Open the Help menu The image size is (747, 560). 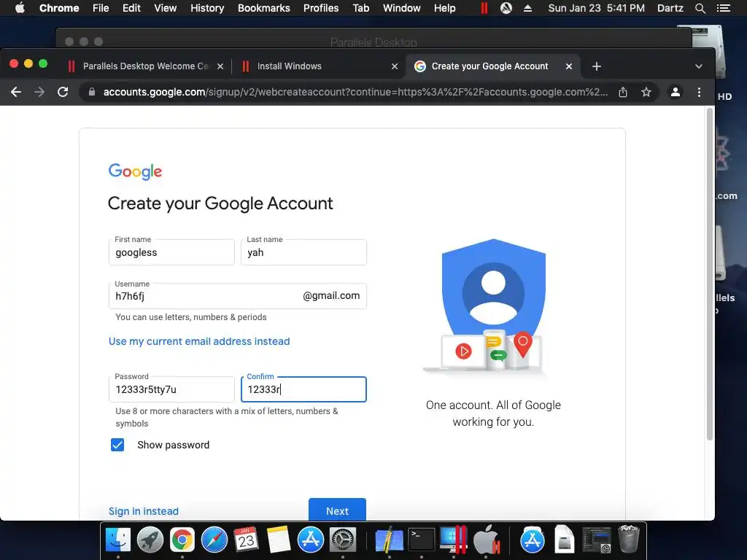click(x=444, y=8)
